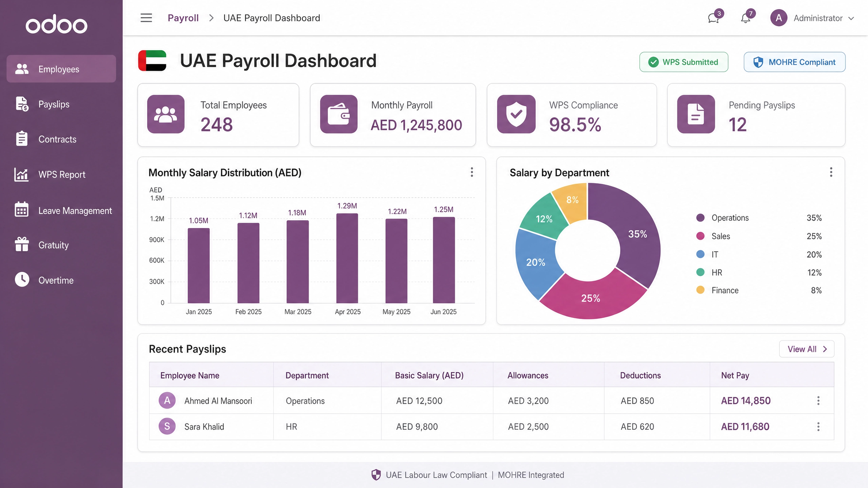
Task: Click the Payslips document icon in sidebar
Action: [x=22, y=104]
